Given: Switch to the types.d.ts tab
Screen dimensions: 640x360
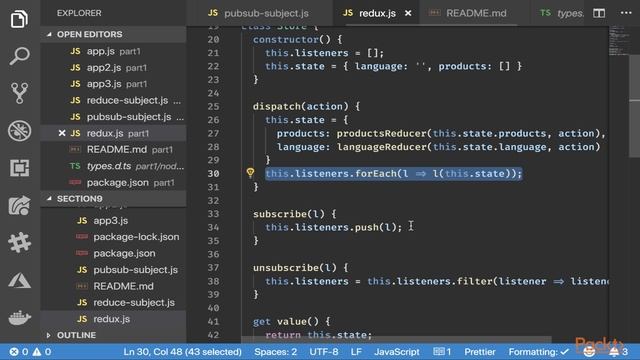Looking at the screenshot, I should coord(561,13).
